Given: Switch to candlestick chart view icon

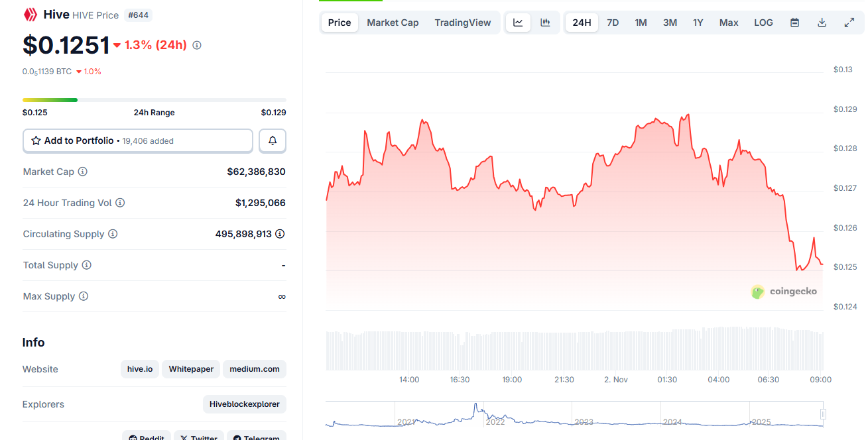Looking at the screenshot, I should [545, 23].
